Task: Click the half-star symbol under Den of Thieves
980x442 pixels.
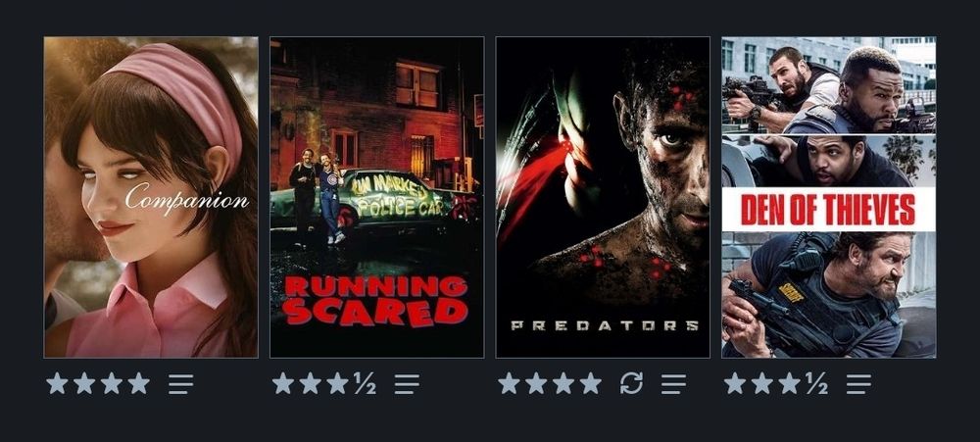Action: [817, 383]
